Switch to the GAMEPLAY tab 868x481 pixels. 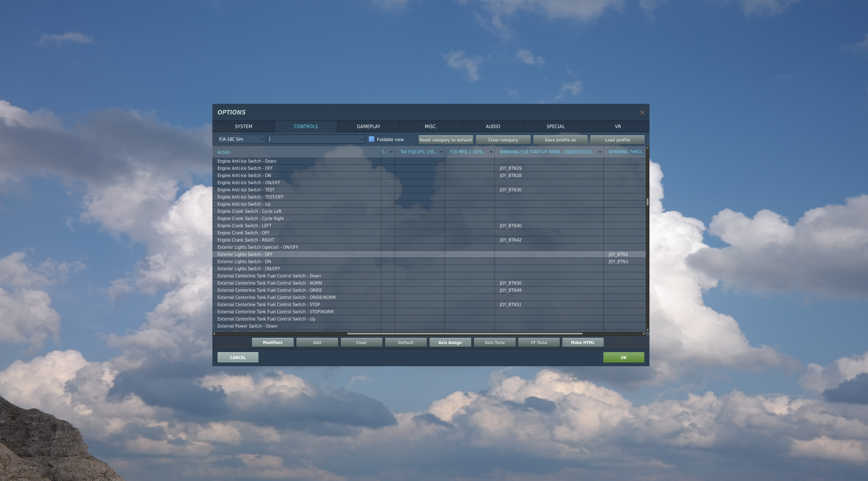368,126
